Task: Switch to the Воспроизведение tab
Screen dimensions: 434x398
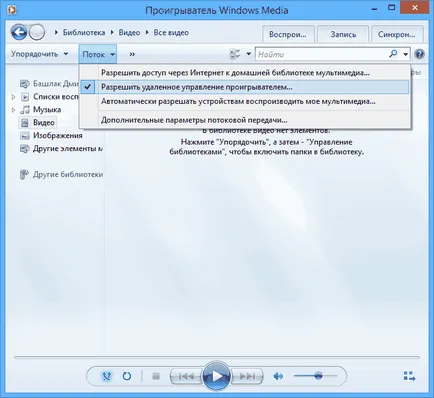Action: pyautogui.click(x=288, y=35)
